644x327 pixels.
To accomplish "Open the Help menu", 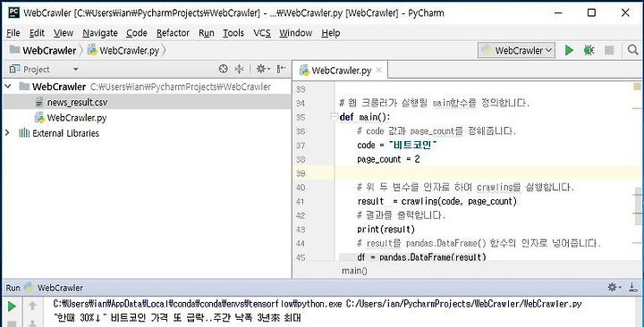I will pos(330,33).
